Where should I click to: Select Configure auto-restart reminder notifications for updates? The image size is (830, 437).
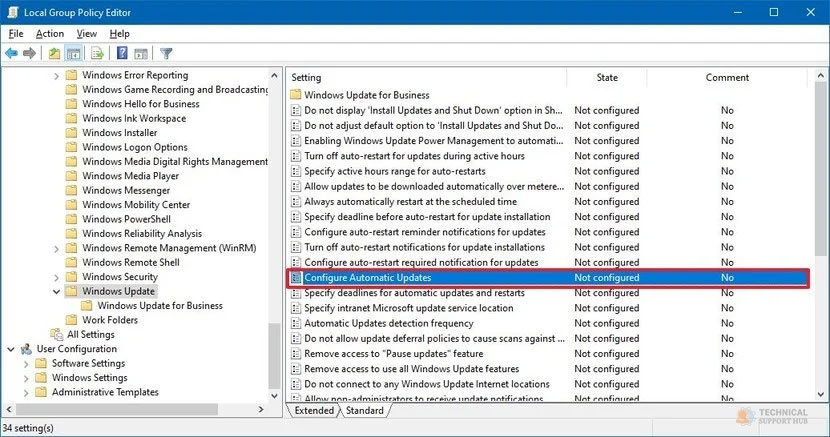425,232
